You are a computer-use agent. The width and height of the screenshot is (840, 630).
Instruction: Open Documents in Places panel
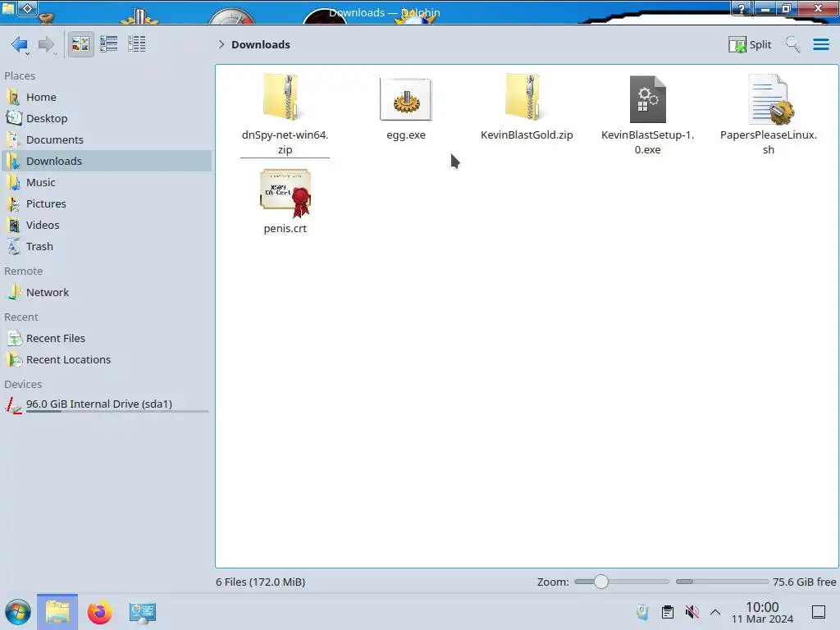click(x=107, y=139)
